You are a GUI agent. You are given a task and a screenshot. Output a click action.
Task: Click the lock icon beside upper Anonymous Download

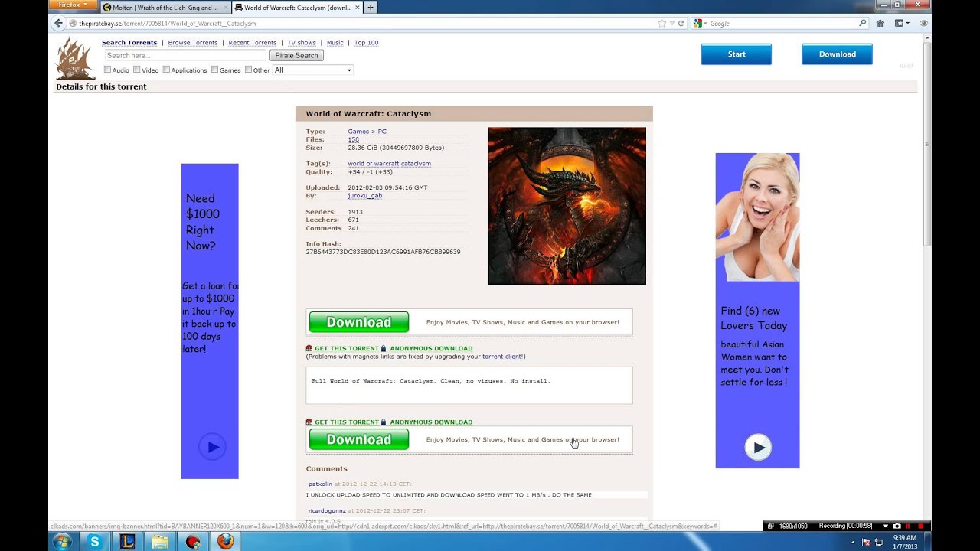(384, 348)
